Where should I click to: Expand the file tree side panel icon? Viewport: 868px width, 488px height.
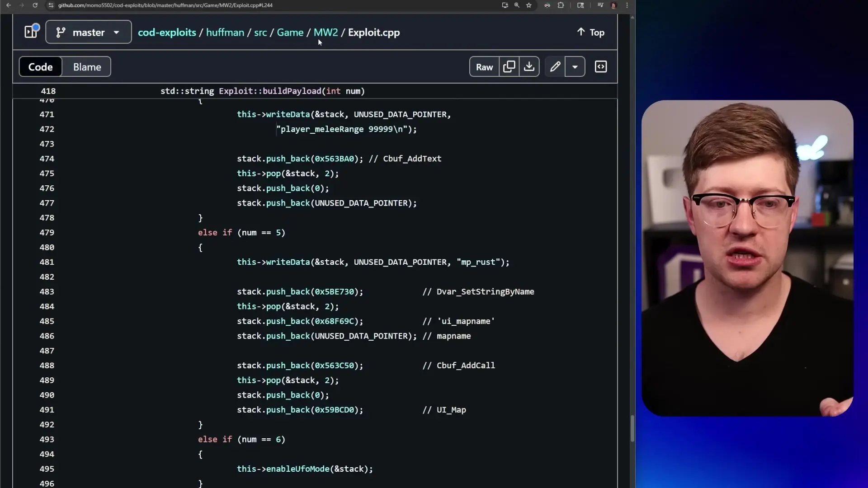[31, 32]
